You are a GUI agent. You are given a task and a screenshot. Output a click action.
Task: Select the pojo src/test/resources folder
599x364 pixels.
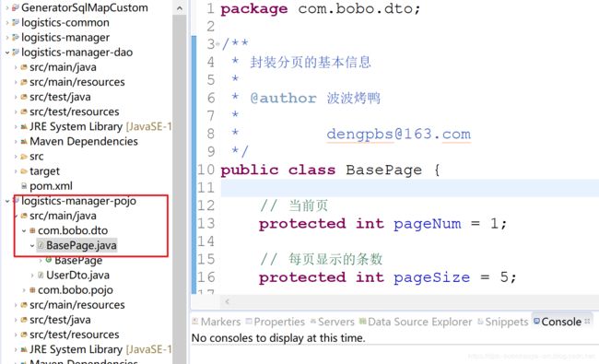(74, 335)
